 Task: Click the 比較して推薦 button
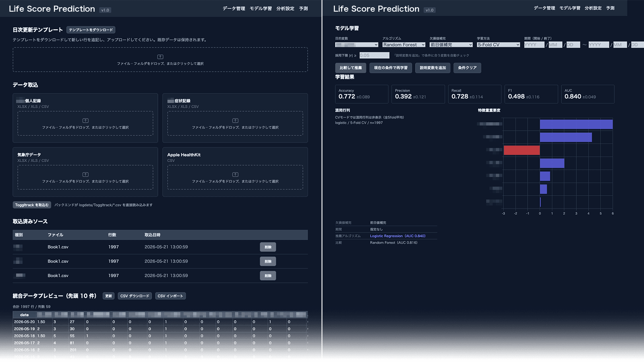tap(351, 68)
